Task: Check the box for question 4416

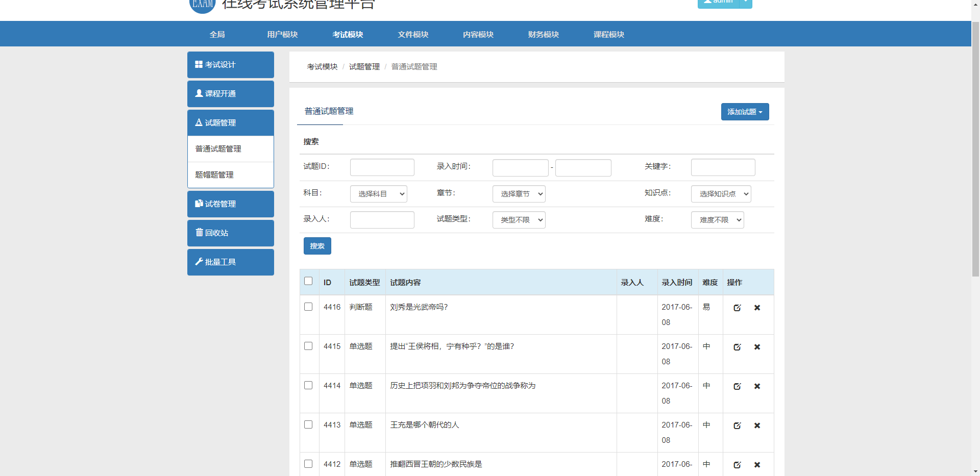Action: pyautogui.click(x=308, y=307)
